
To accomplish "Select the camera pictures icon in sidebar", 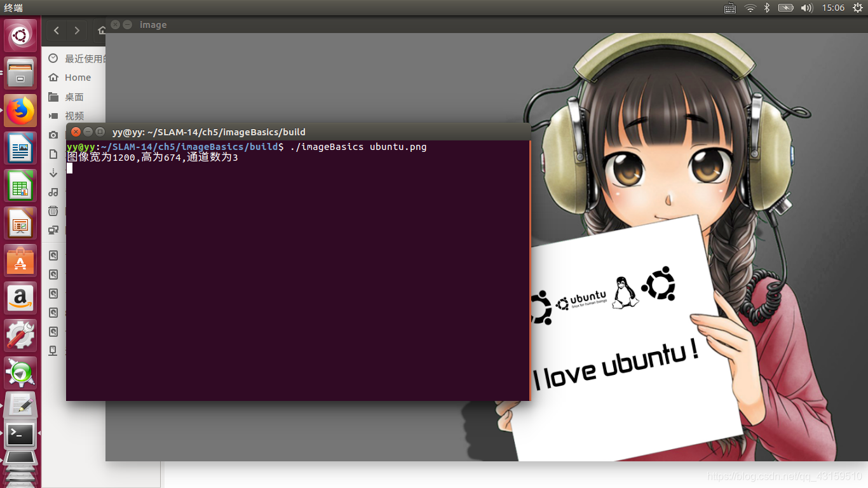I will tap(53, 135).
